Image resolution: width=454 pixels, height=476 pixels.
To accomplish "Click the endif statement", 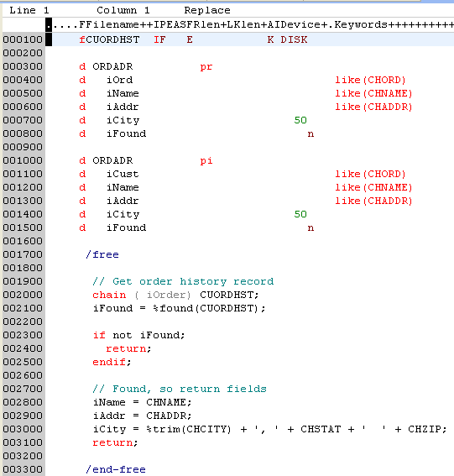I will point(112,362).
